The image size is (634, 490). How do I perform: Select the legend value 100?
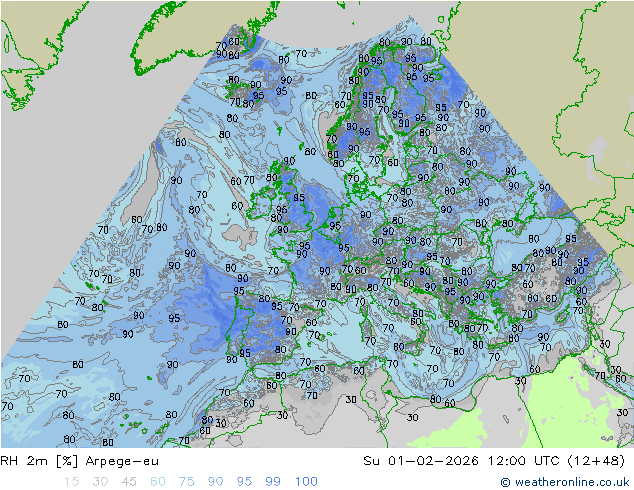[306, 482]
